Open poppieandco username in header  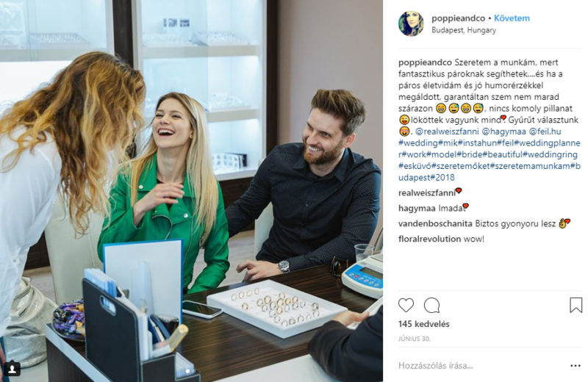pos(458,18)
